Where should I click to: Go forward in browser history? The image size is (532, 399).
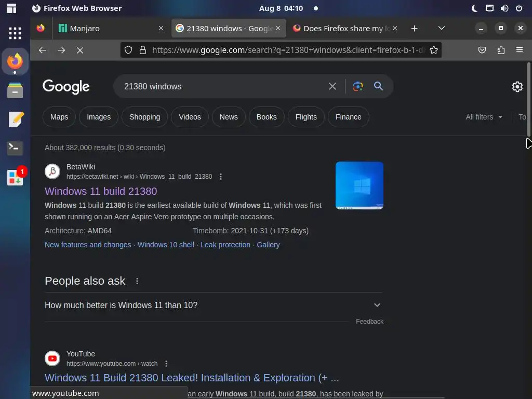[x=61, y=50]
